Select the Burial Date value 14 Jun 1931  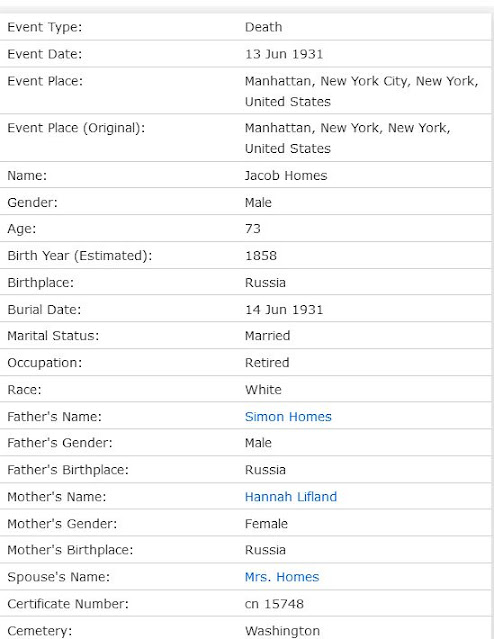point(284,310)
